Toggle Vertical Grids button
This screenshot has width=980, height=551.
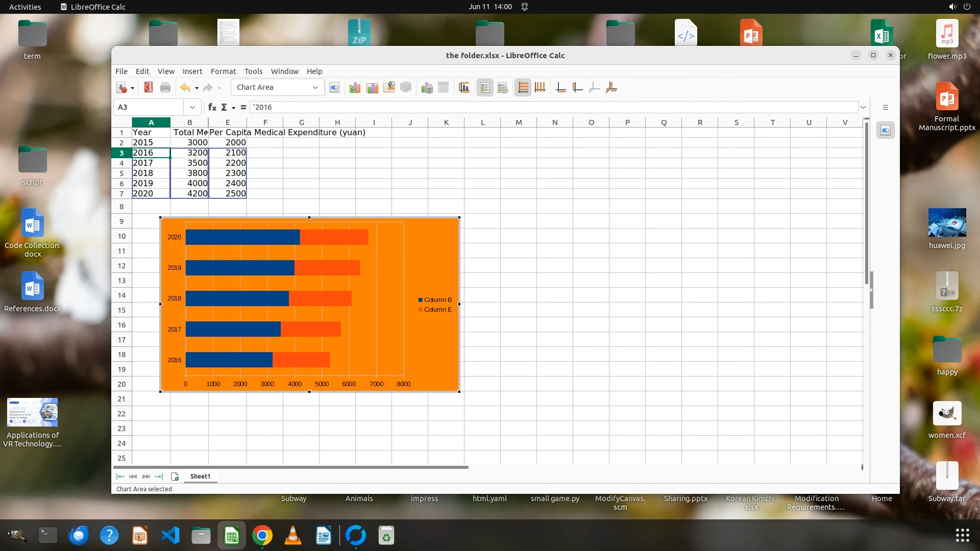(540, 88)
